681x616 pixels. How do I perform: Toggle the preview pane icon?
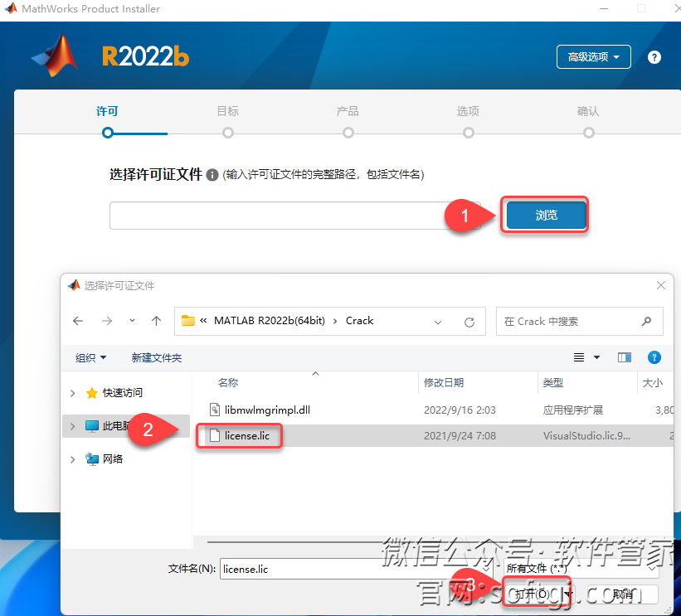tap(624, 357)
